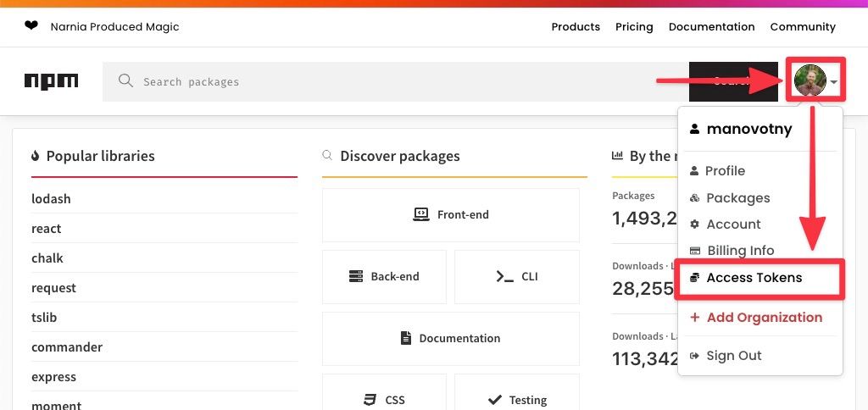This screenshot has width=868, height=410.
Task: Click the Back-end server icon
Action: (356, 276)
